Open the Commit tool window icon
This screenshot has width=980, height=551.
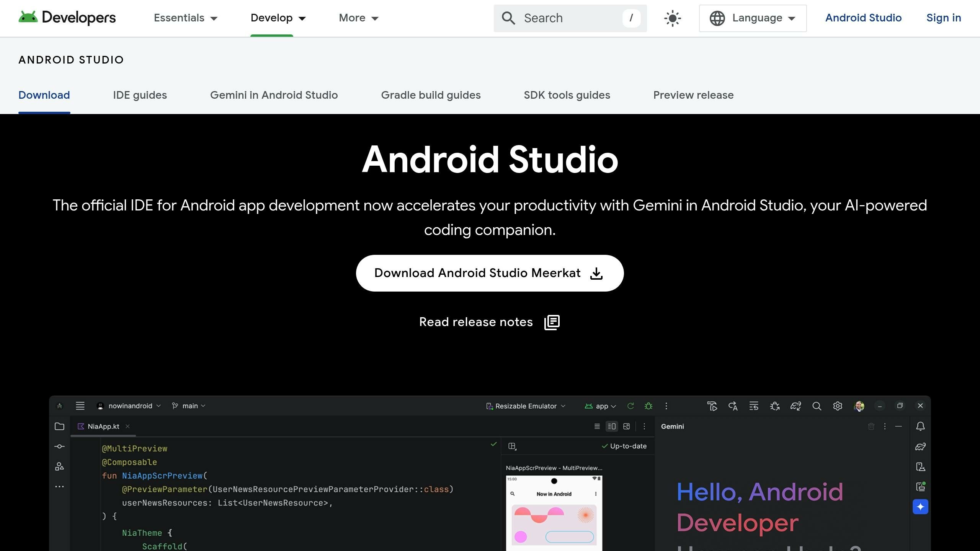click(59, 447)
